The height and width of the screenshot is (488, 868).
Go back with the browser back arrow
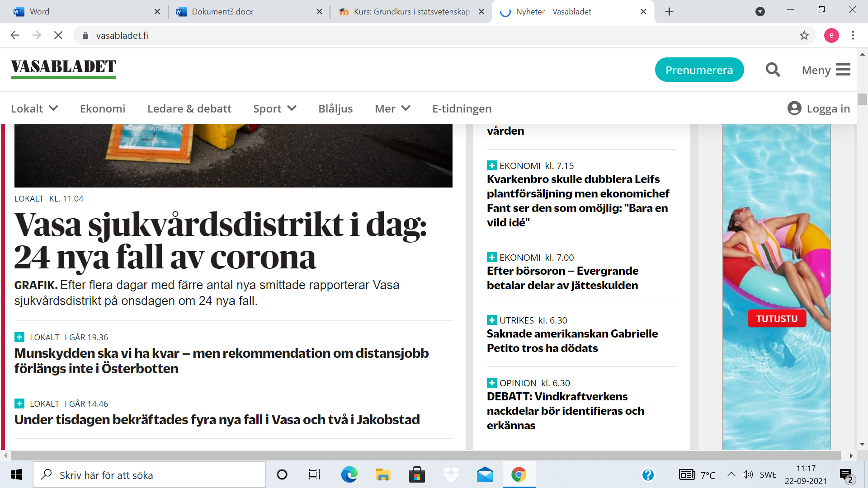[15, 35]
